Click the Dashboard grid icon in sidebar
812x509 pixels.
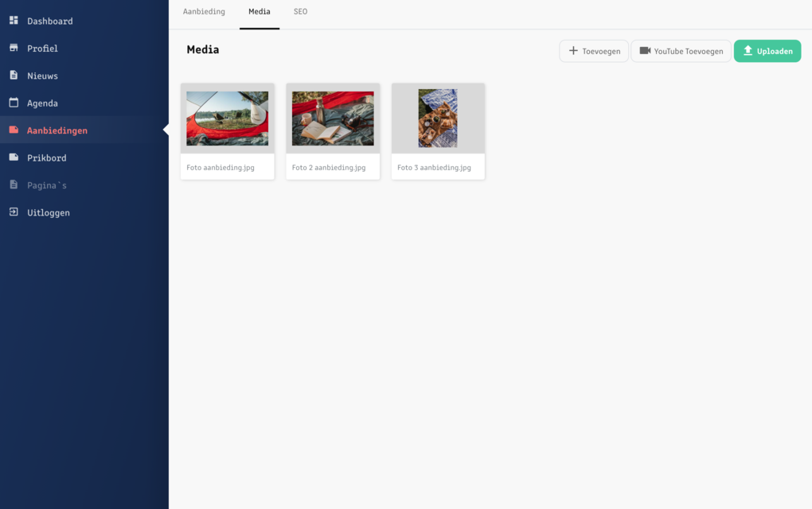pyautogui.click(x=14, y=21)
